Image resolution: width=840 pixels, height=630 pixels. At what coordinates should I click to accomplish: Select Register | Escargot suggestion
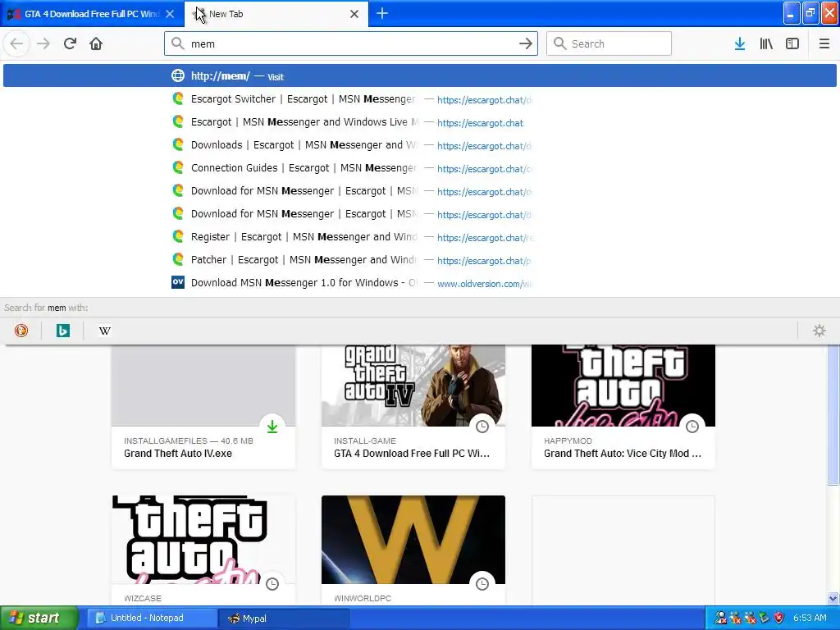420,237
